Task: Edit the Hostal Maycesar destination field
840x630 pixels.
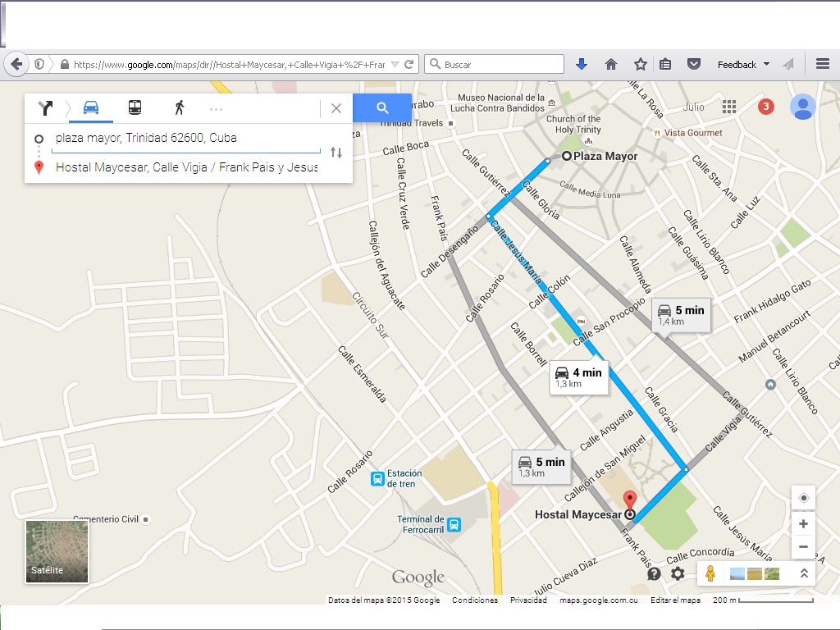Action: click(x=186, y=167)
